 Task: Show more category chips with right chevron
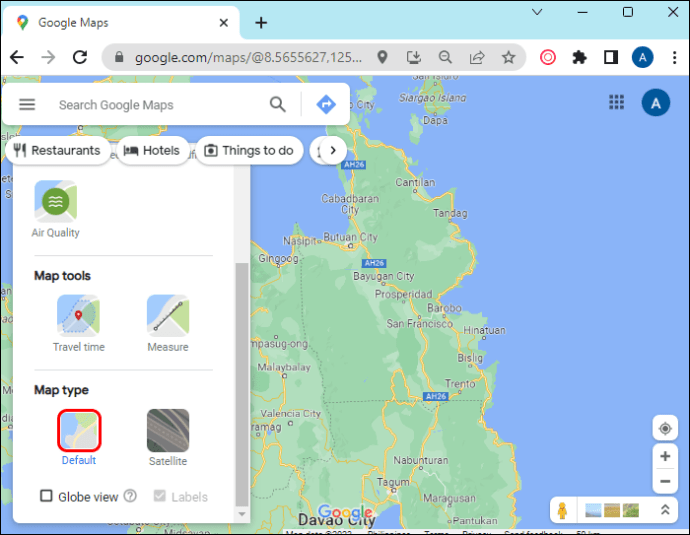click(333, 150)
